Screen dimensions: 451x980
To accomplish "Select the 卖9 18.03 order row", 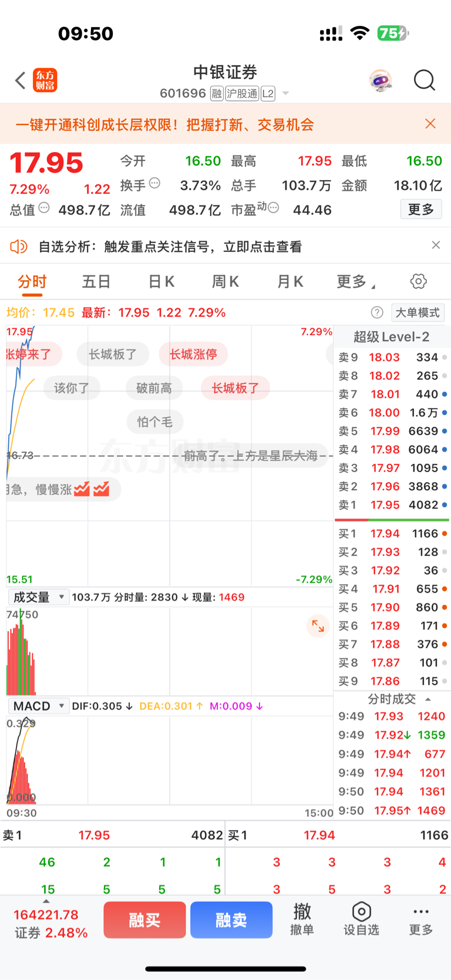I will [392, 357].
